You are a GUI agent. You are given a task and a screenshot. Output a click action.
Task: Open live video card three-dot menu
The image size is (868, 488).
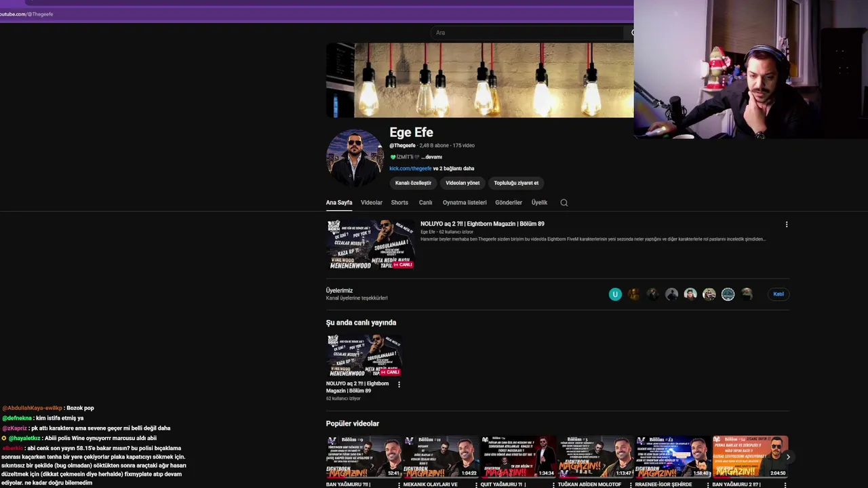(399, 384)
